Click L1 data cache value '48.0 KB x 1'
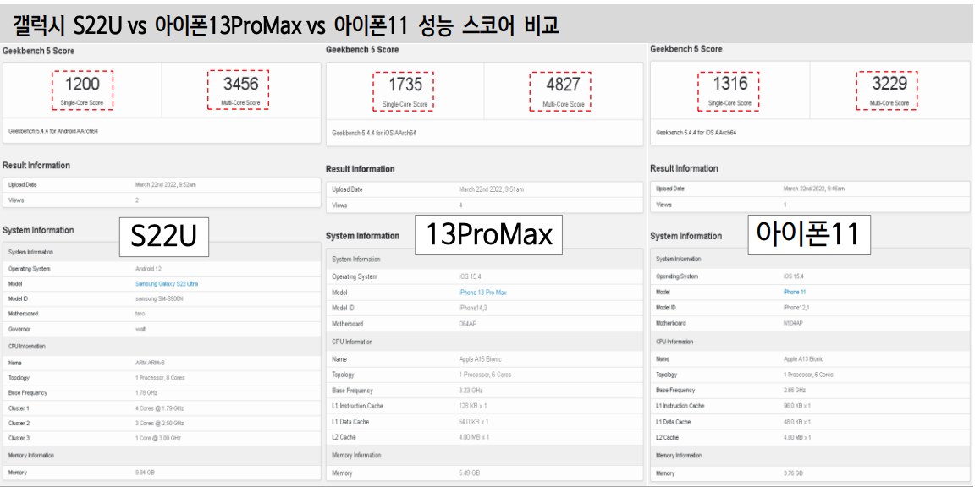 tap(797, 421)
